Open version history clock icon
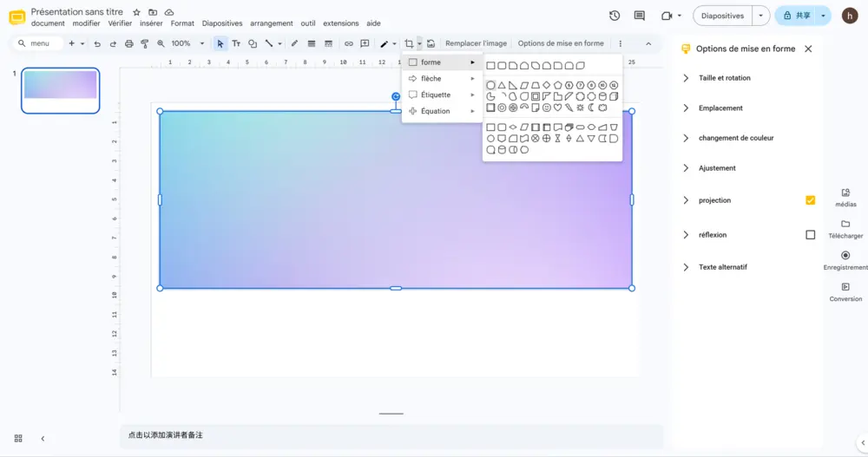 [x=615, y=16]
